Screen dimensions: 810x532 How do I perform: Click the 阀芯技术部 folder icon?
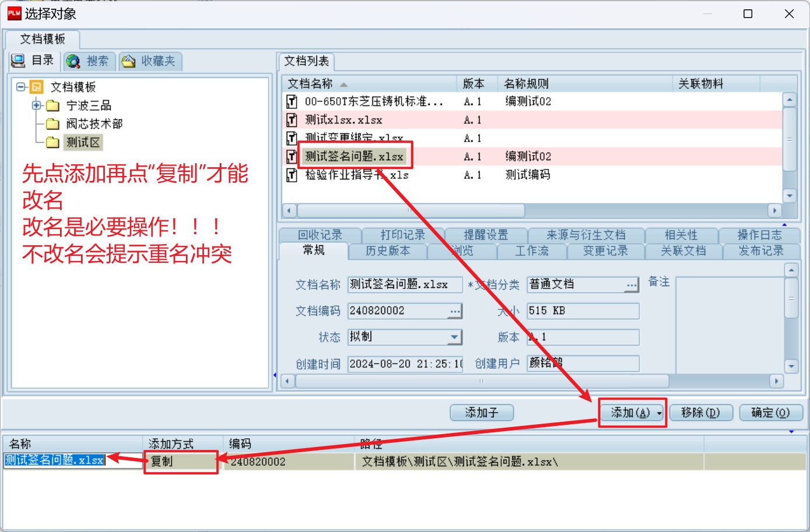pyautogui.click(x=52, y=124)
